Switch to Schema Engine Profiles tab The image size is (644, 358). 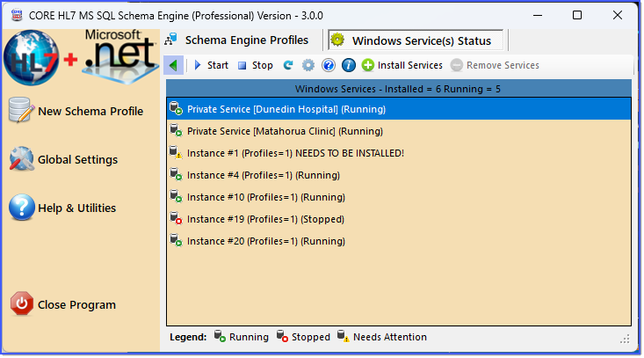pos(236,40)
